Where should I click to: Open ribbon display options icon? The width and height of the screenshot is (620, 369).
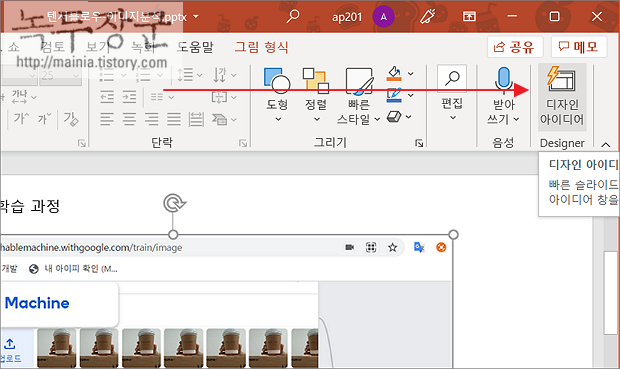(x=469, y=17)
